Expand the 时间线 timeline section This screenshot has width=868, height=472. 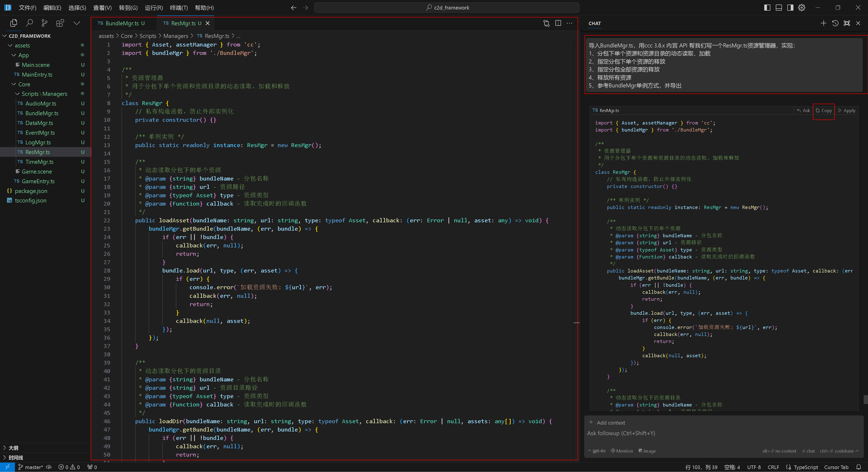45,458
